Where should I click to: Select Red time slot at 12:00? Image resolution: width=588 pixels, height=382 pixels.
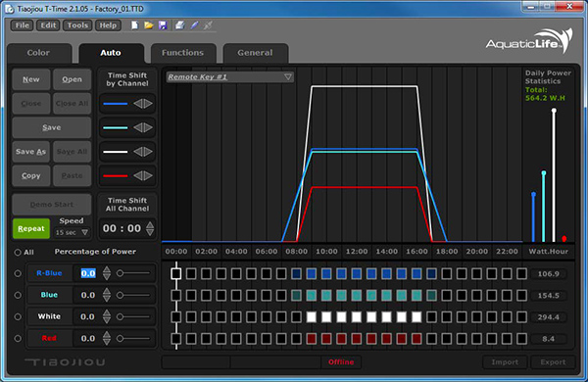pyautogui.click(x=357, y=339)
